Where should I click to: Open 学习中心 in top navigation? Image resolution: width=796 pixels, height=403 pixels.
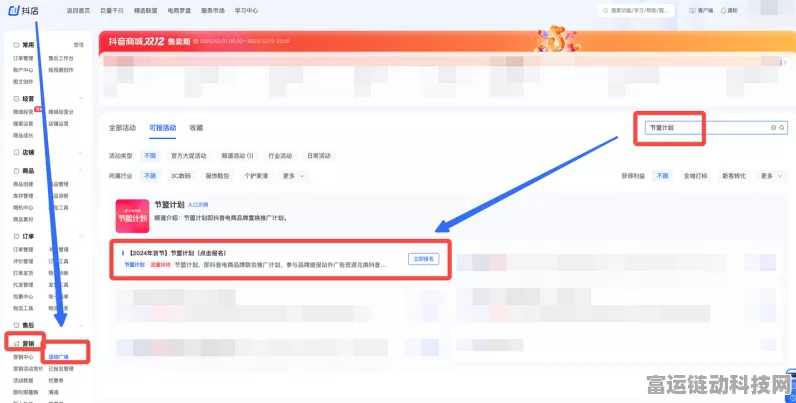246,11
